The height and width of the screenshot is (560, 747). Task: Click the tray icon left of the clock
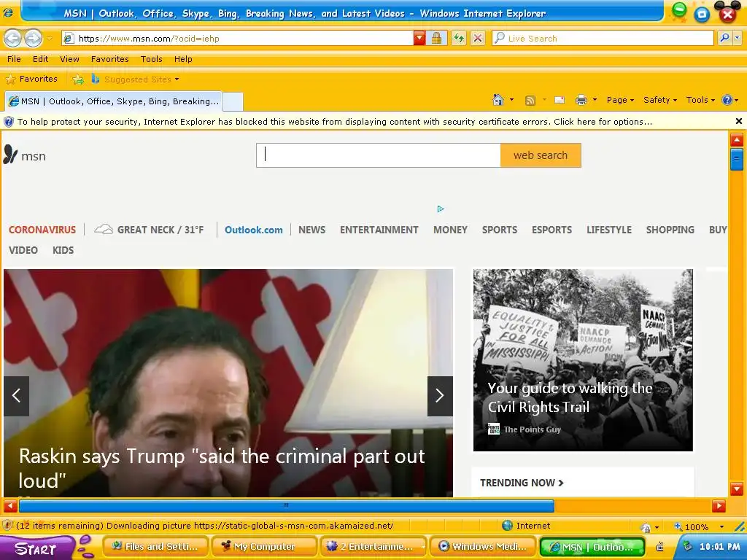point(687,546)
